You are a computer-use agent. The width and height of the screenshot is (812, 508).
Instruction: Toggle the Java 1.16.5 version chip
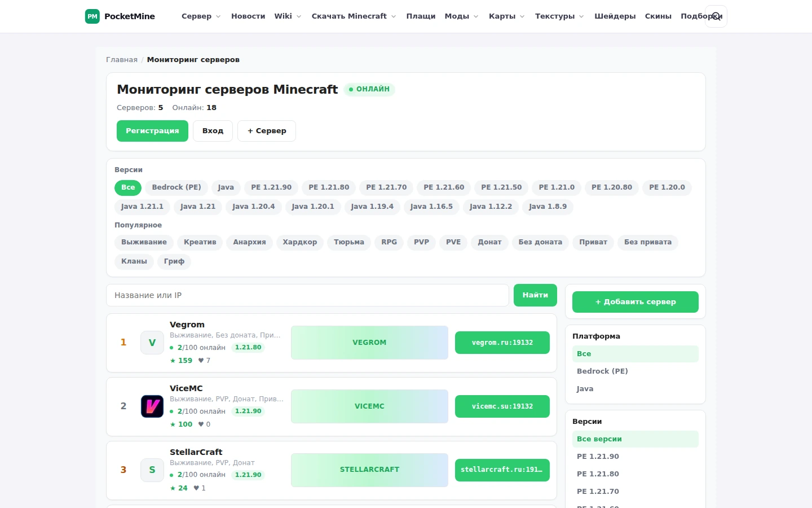point(431,207)
